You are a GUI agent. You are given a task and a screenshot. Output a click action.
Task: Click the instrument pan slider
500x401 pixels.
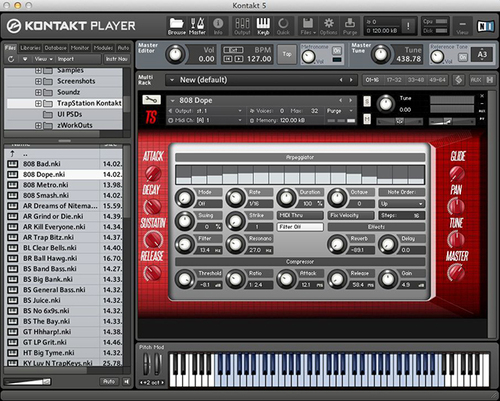[399, 122]
